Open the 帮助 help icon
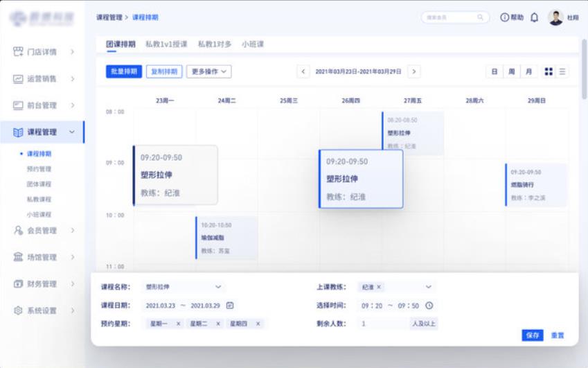The width and height of the screenshot is (588, 368). pyautogui.click(x=505, y=17)
